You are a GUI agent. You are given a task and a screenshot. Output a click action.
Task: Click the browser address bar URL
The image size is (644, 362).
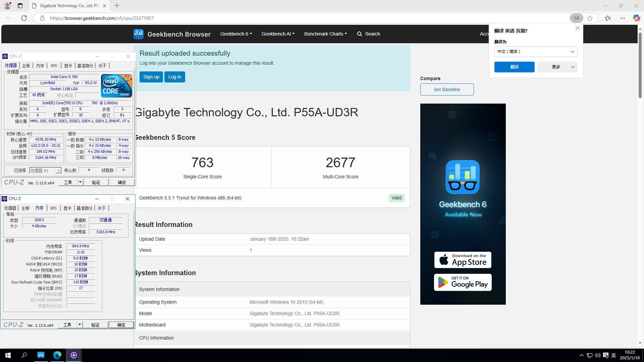(x=102, y=18)
